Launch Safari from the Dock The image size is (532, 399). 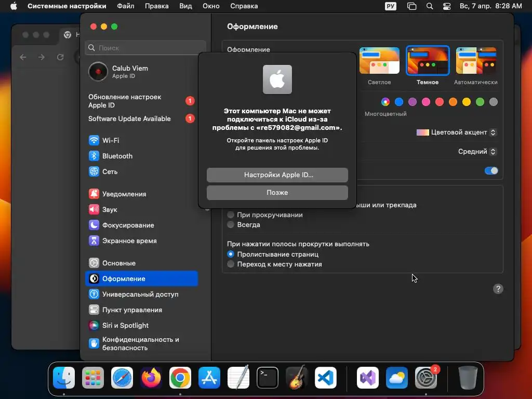point(122,377)
